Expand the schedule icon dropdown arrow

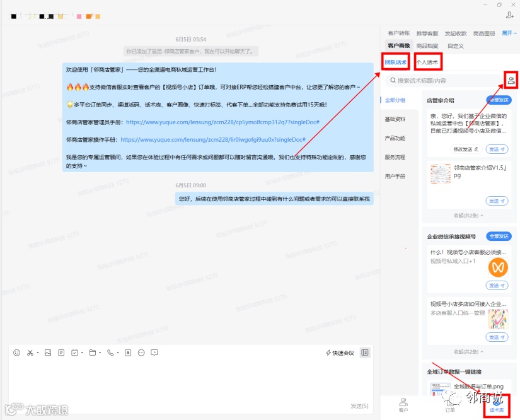[x=82, y=353]
